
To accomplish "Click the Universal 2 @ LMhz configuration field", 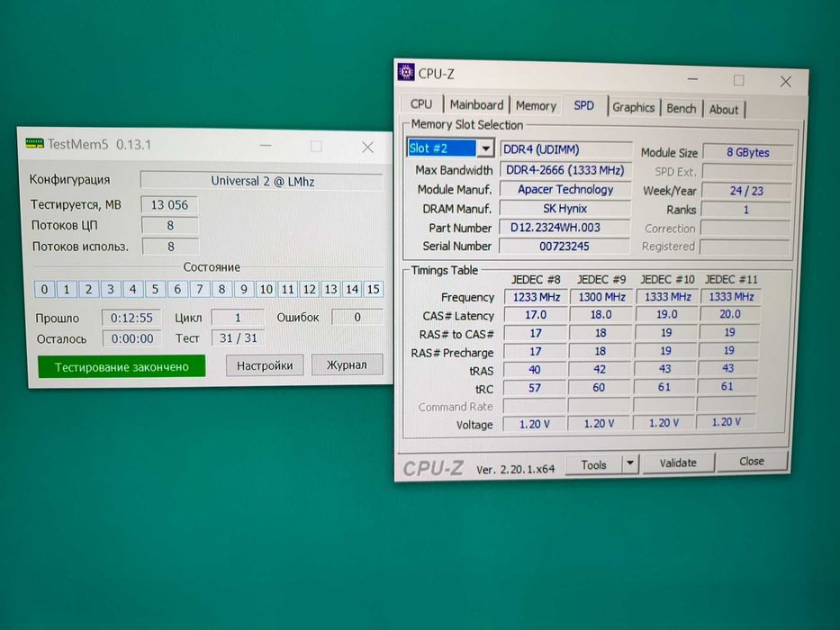I will tap(262, 181).
